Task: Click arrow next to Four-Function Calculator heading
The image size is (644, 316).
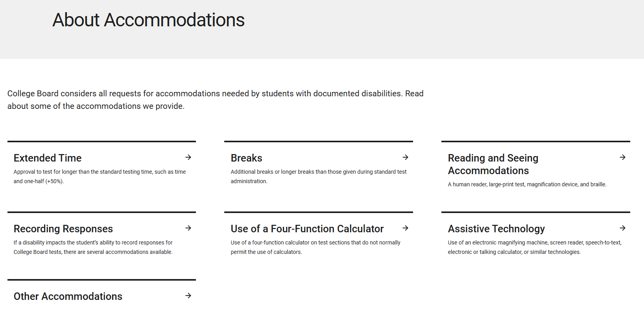Action: coord(406,228)
